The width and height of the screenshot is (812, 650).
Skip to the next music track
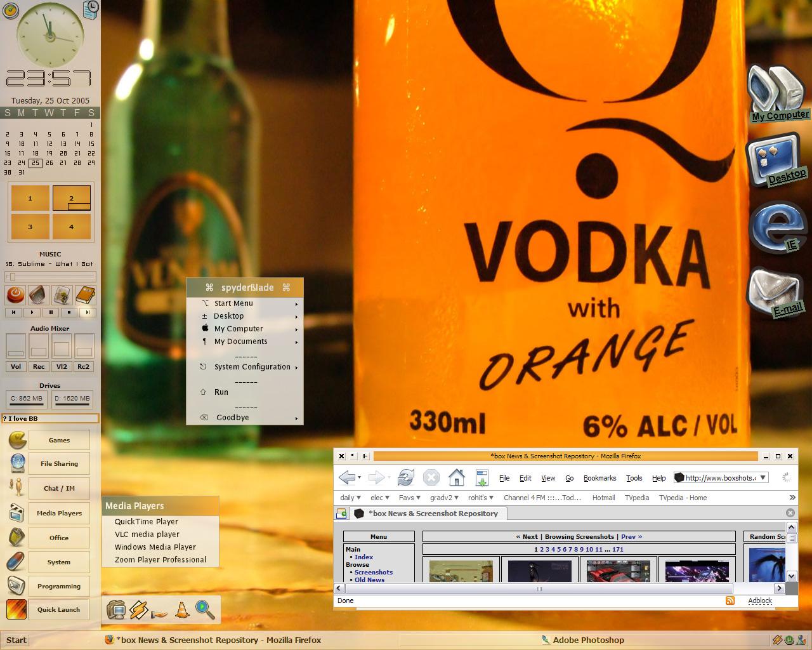(x=88, y=312)
